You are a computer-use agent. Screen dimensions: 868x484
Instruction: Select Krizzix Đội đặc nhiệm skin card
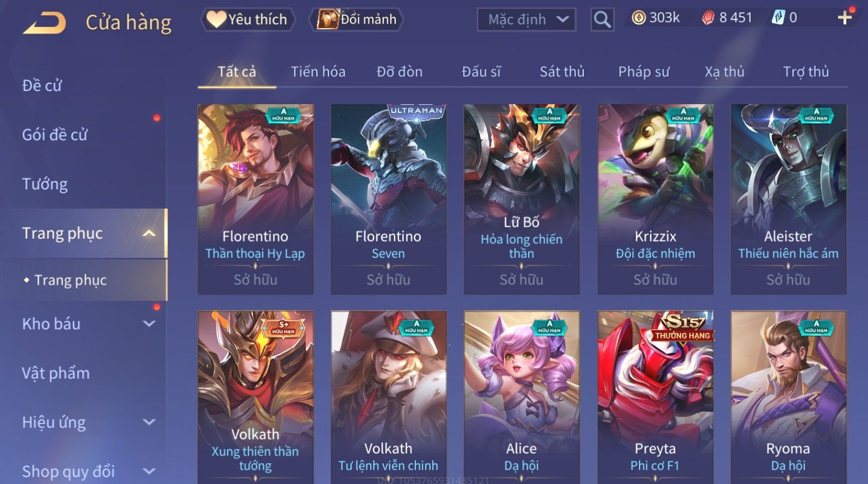655,199
